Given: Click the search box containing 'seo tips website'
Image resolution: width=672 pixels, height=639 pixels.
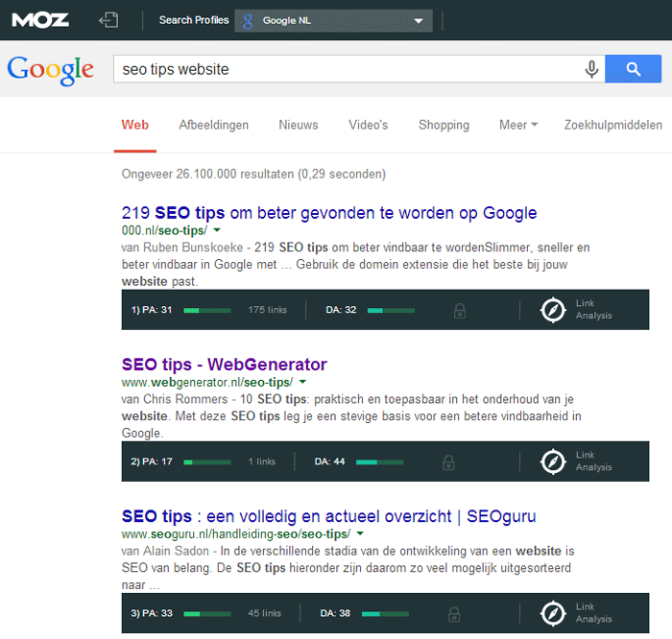Looking at the screenshot, I should [x=346, y=69].
